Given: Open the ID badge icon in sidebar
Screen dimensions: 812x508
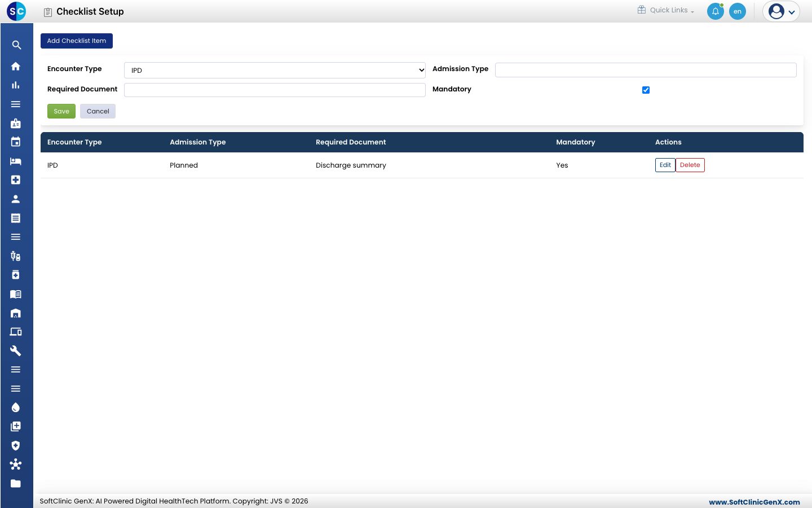Looking at the screenshot, I should coord(16,123).
